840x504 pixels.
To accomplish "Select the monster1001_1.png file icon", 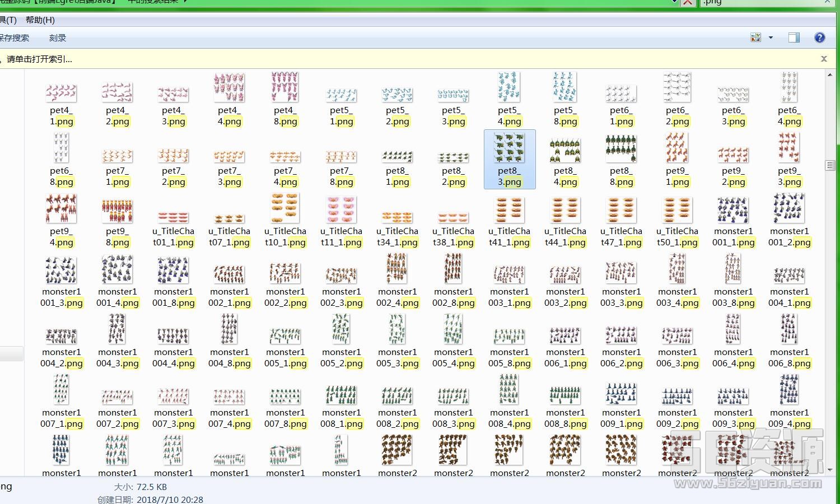I will (x=733, y=208).
